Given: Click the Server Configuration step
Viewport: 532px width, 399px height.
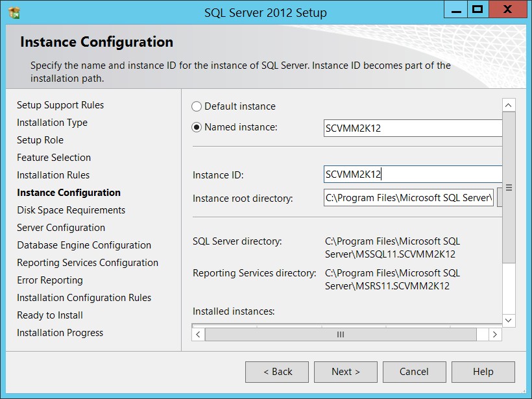Looking at the screenshot, I should pos(61,228).
